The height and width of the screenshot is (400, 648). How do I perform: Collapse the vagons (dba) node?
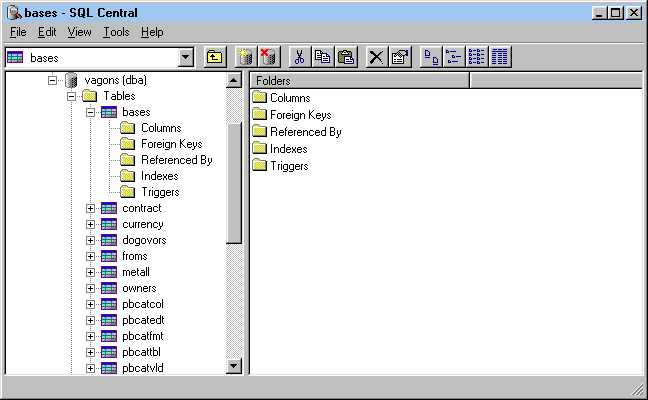point(52,80)
